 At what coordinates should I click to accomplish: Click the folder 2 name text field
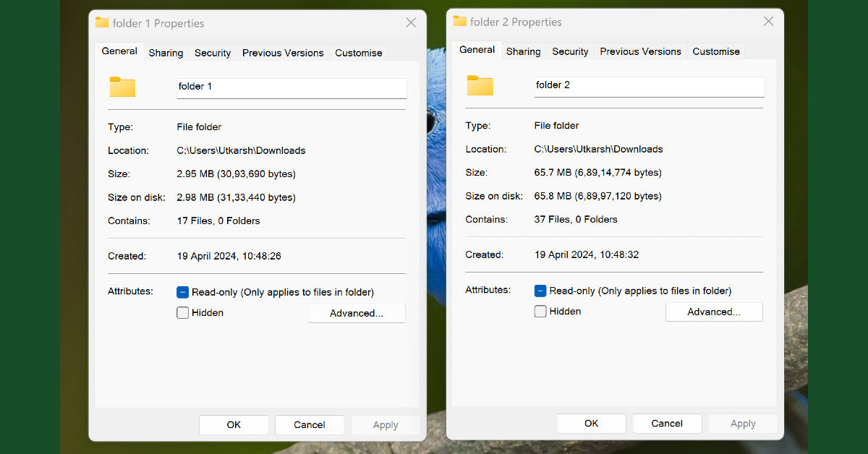click(649, 86)
